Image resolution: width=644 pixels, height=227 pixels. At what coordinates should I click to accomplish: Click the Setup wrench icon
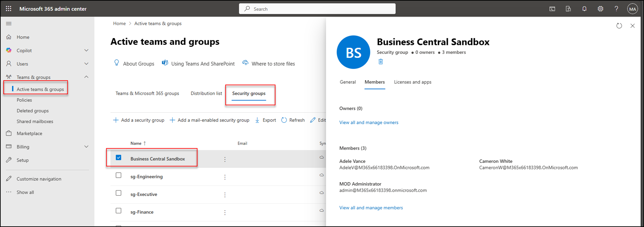tap(9, 160)
